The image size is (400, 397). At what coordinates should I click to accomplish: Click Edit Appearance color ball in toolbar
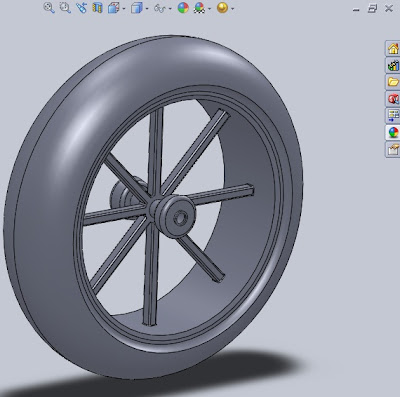(183, 8)
